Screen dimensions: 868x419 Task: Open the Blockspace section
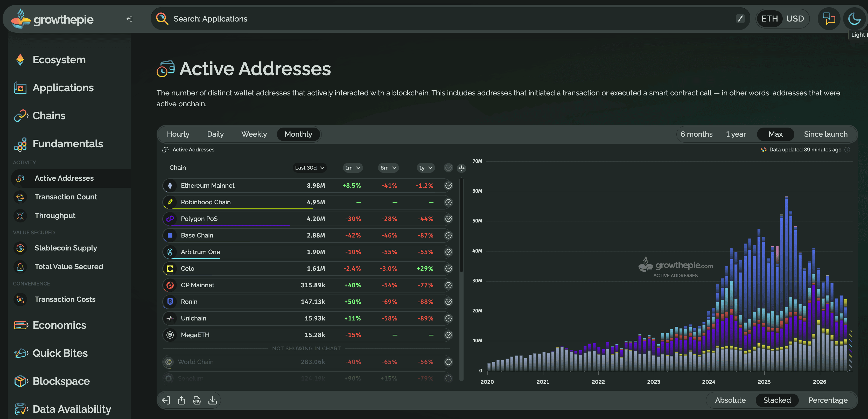pyautogui.click(x=61, y=381)
